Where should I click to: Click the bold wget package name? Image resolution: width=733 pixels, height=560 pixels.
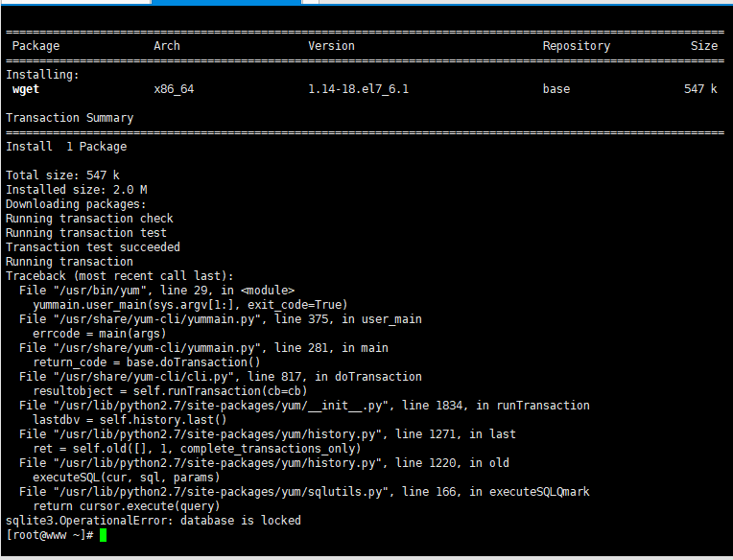point(26,89)
